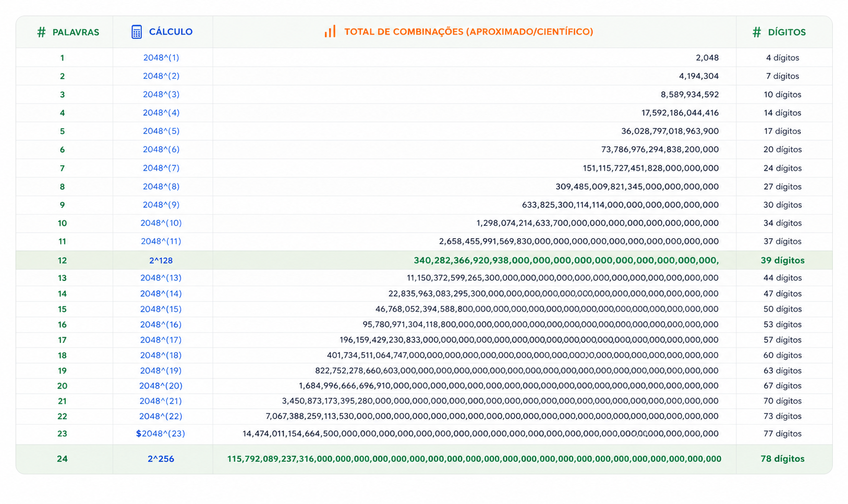The height and width of the screenshot is (504, 848).
Task: Click the 2048^(4) calculation cell
Action: click(161, 113)
